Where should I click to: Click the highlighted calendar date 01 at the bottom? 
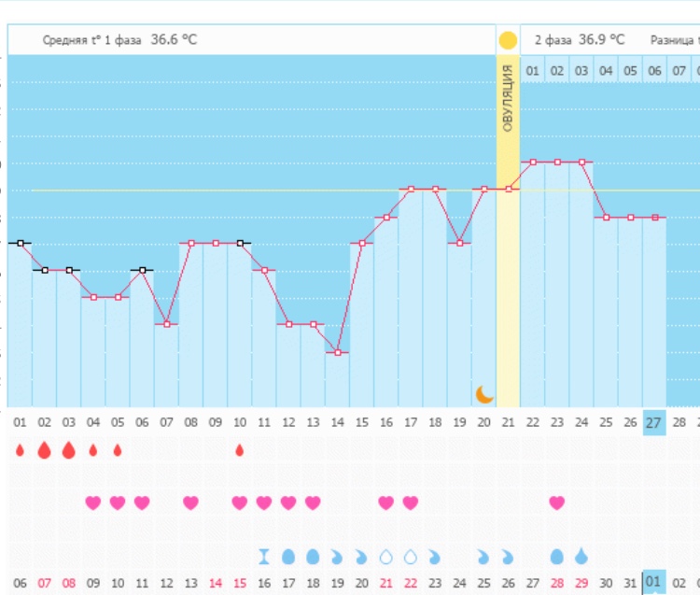[x=654, y=582]
